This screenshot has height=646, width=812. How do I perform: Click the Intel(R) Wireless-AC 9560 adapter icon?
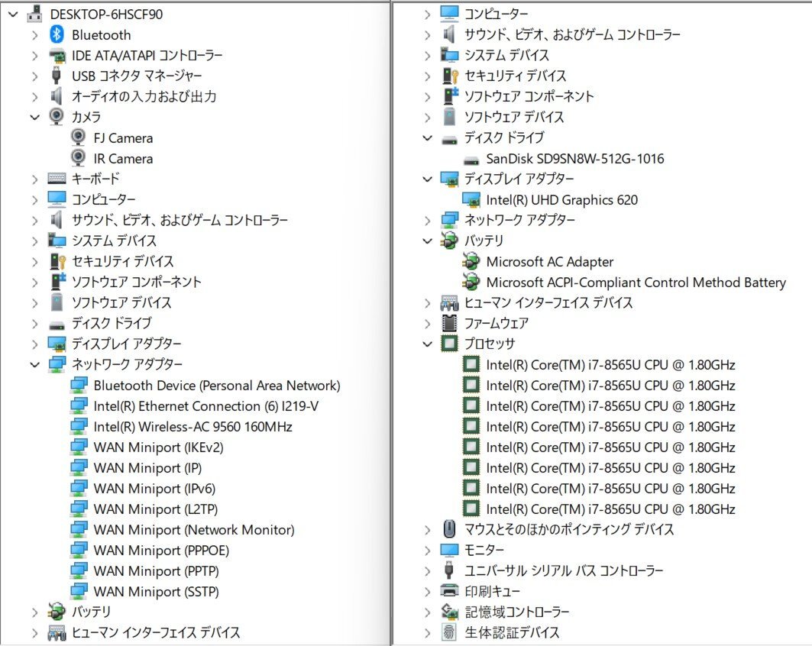[79, 427]
